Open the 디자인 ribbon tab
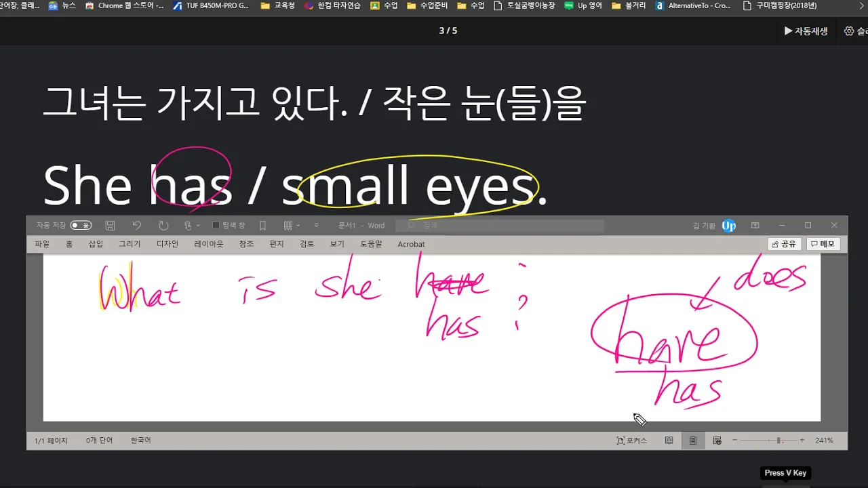Image resolution: width=868 pixels, height=488 pixels. (x=167, y=244)
